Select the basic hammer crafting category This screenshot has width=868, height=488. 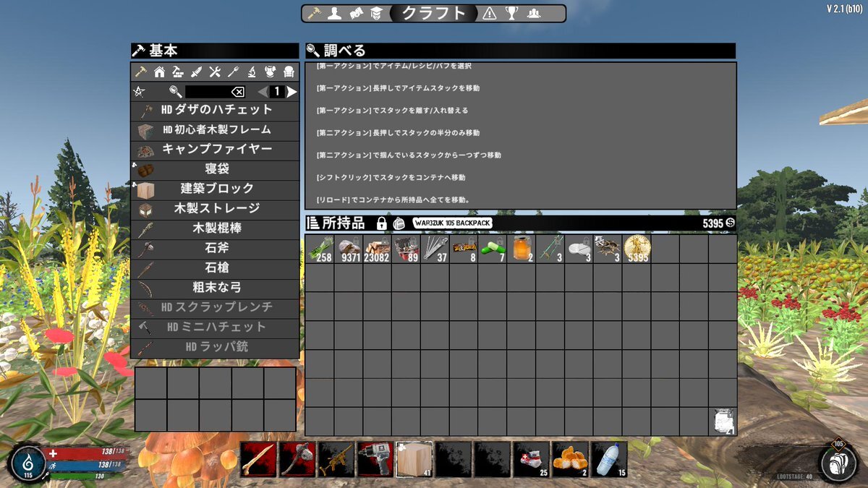[141, 72]
